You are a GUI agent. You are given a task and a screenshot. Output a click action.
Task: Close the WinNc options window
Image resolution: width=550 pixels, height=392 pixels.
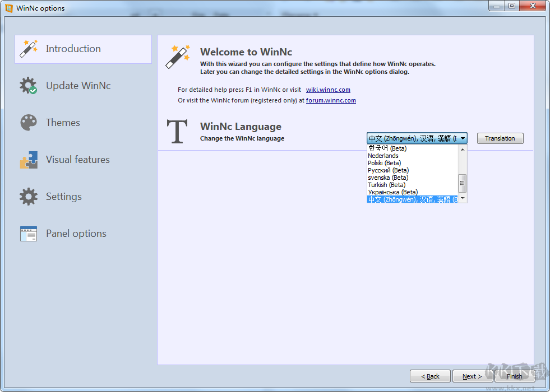(533, 6)
